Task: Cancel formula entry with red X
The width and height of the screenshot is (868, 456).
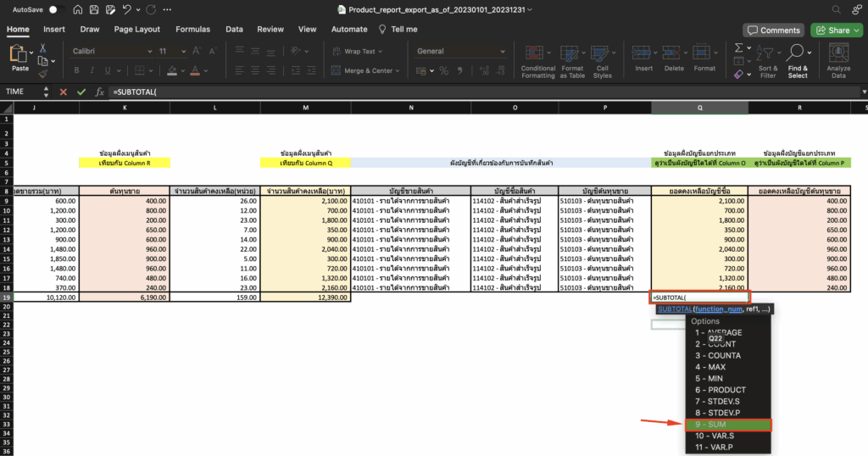Action: pyautogui.click(x=63, y=92)
